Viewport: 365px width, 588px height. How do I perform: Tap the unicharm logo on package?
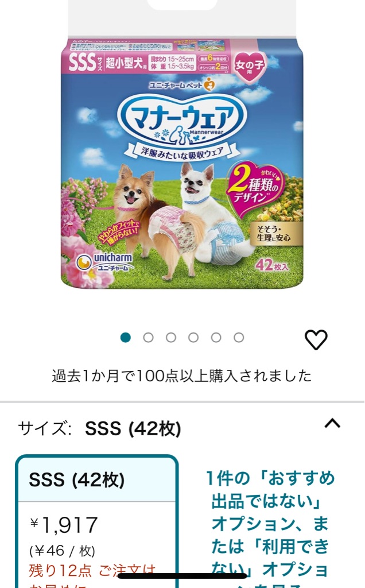click(104, 262)
